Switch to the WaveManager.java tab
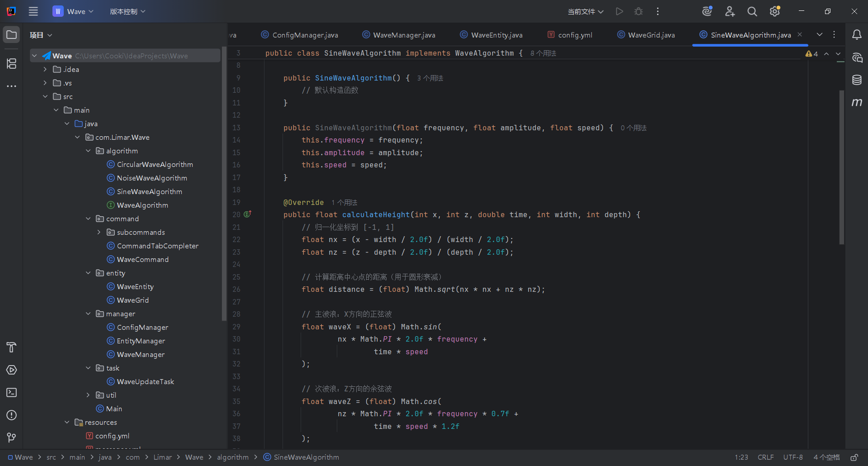 [404, 35]
